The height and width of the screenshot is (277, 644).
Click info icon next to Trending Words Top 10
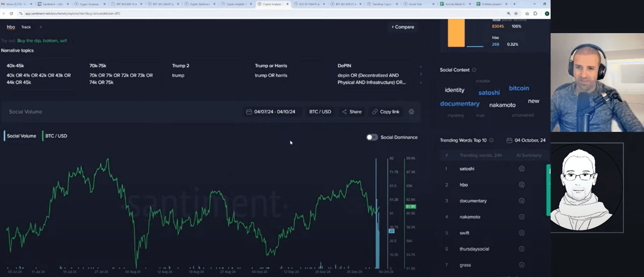(x=491, y=140)
